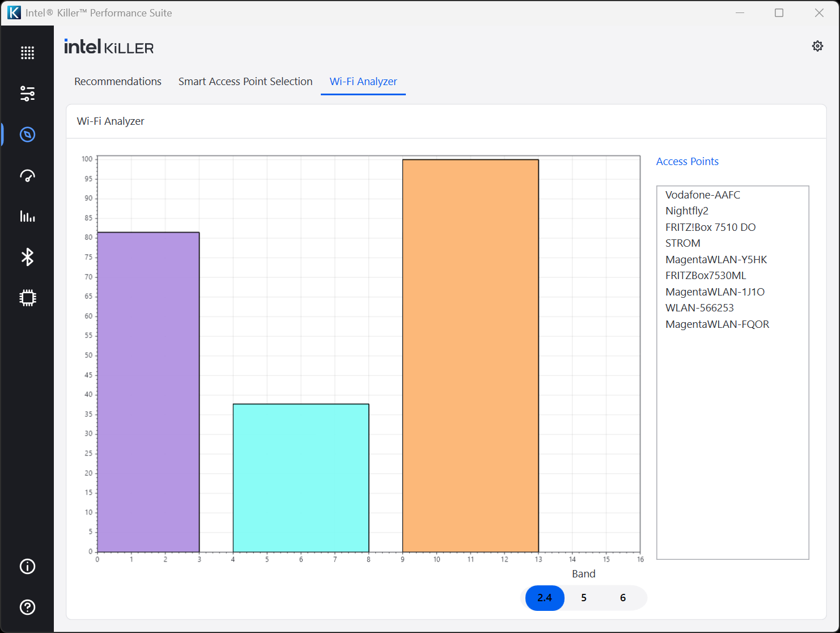Open the chip hardware sidebar icon

tap(27, 298)
